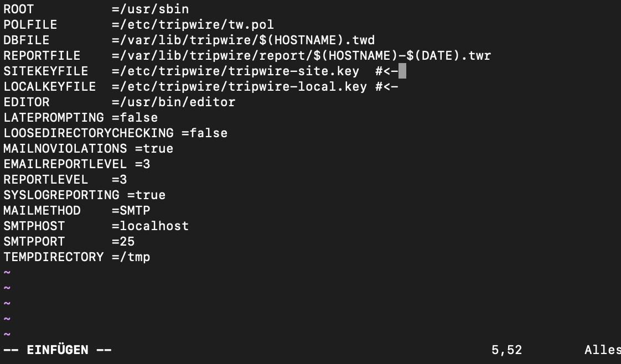Click the text cursor block after #<-

(x=402, y=71)
